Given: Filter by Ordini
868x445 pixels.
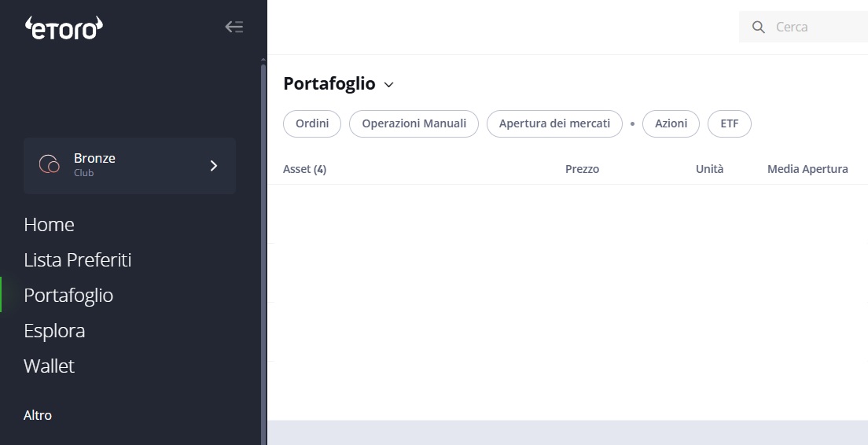Looking at the screenshot, I should 312,123.
